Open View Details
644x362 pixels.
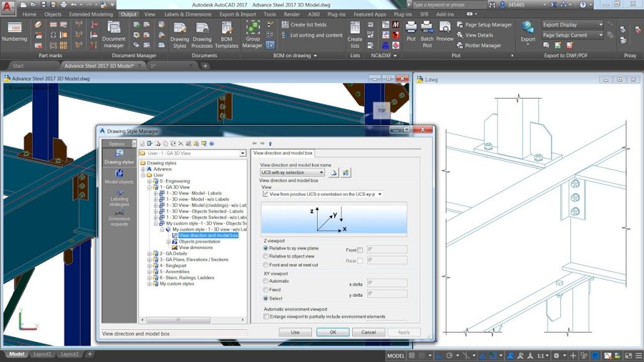click(475, 35)
